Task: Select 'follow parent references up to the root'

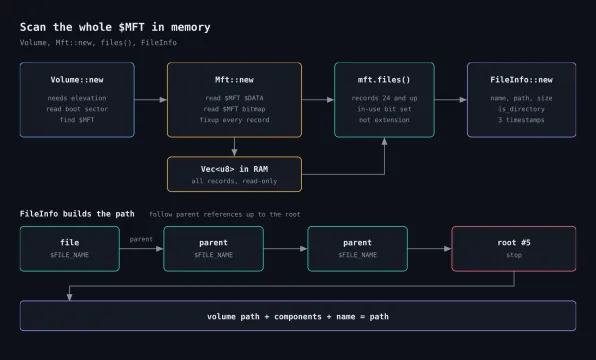Action: coord(224,214)
